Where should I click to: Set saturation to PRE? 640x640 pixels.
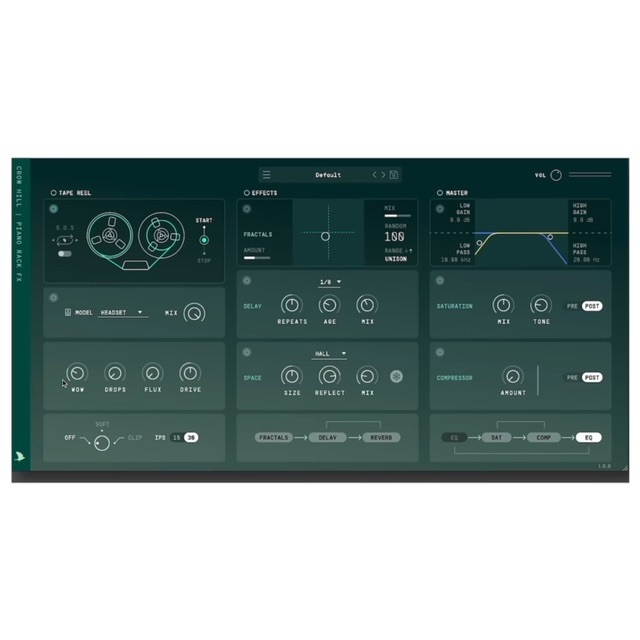[572, 306]
